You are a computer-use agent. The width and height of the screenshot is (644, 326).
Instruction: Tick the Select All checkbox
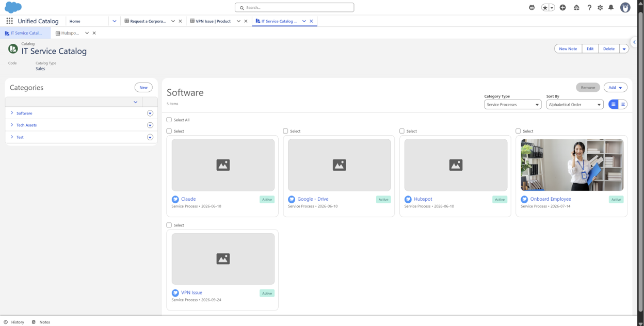click(169, 120)
